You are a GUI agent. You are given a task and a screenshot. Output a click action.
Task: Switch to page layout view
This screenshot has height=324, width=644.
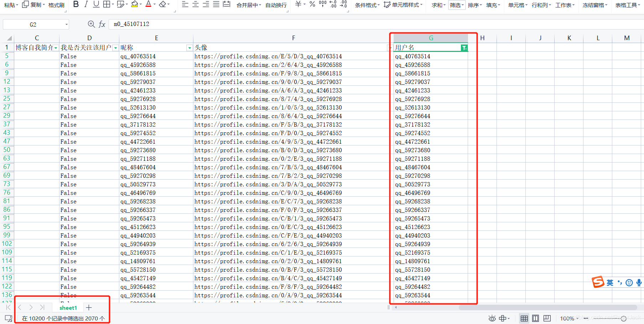point(535,318)
